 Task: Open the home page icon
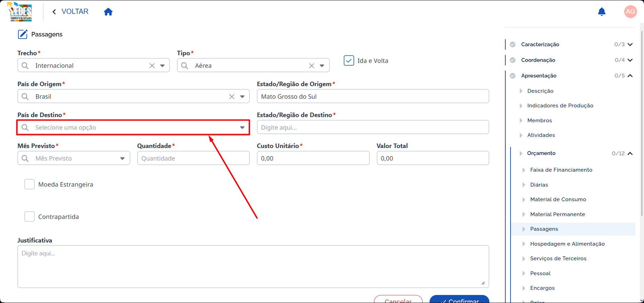pyautogui.click(x=108, y=12)
